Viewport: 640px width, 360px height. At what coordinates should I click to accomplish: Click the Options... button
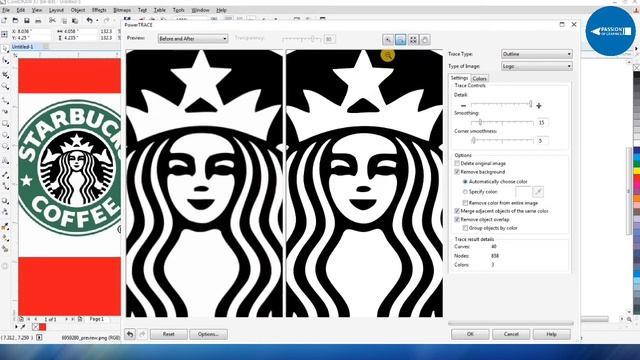[208, 334]
